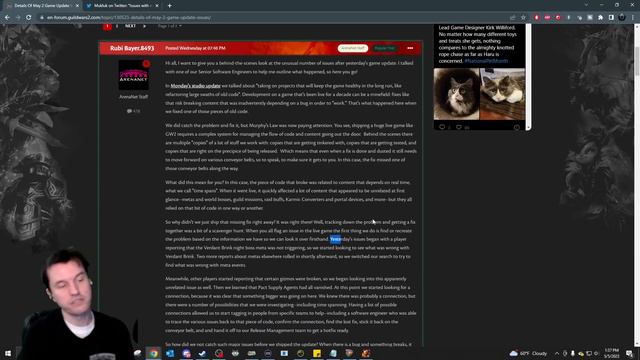The width and height of the screenshot is (640, 360).
Task: Open the Monday's studio update link
Action: pos(195,86)
